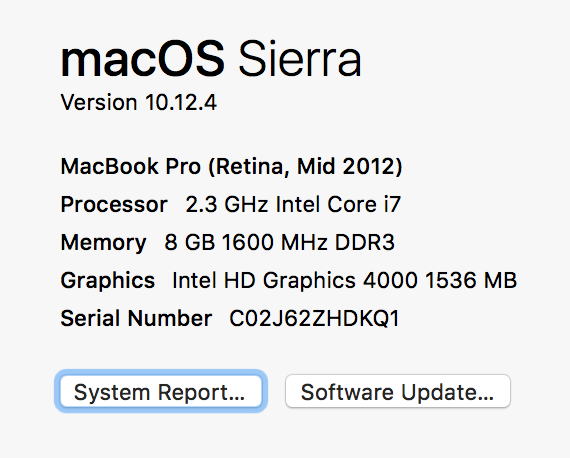Click Version 10.12.4 to reveal build number

click(x=139, y=102)
